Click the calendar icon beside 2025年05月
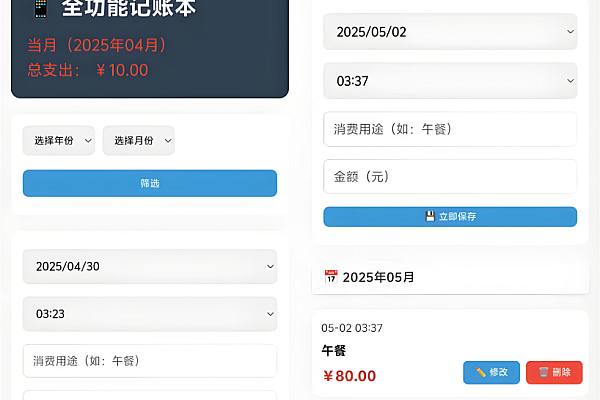Image resolution: width=600 pixels, height=400 pixels. pyautogui.click(x=331, y=277)
